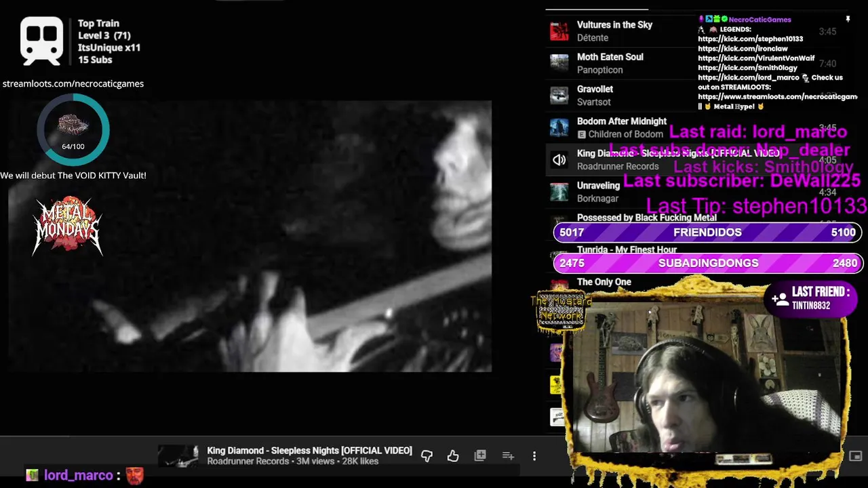868x488 pixels.
Task: Play Tunrida - My Finest Hour
Action: point(627,249)
